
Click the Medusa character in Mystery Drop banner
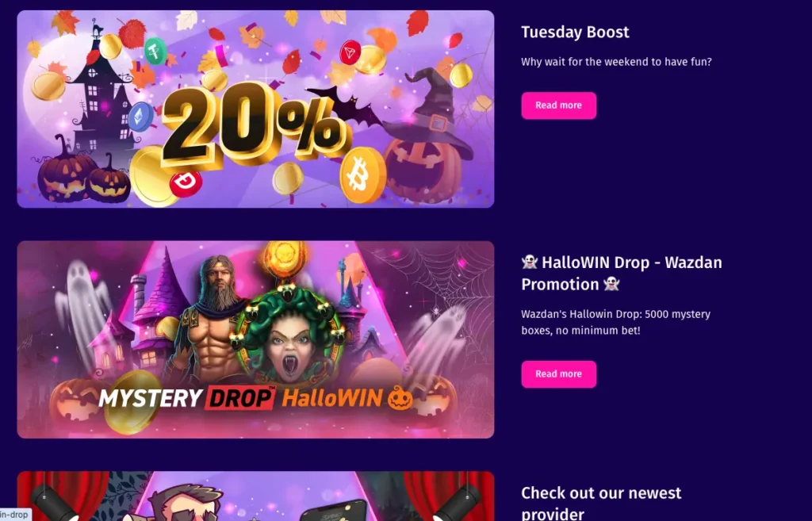click(290, 337)
